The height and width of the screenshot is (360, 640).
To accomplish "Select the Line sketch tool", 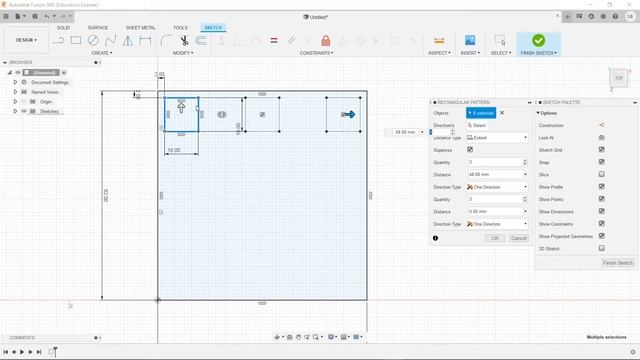I will pyautogui.click(x=58, y=40).
